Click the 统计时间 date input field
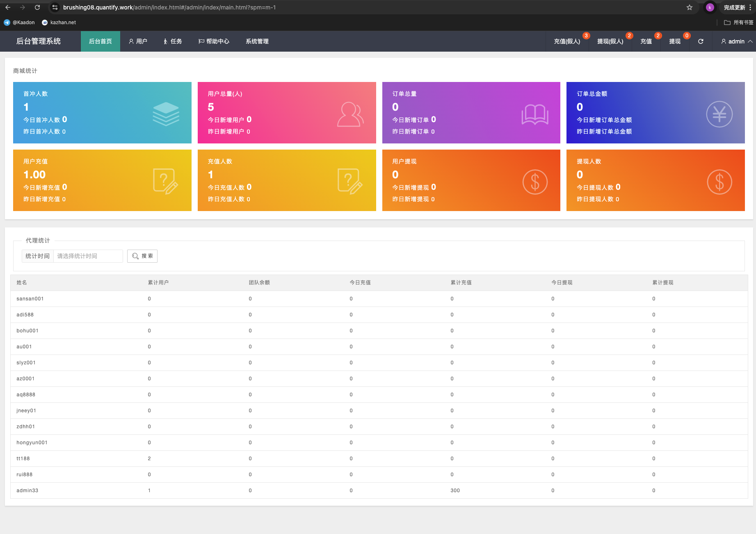This screenshot has width=756, height=534. [x=88, y=256]
